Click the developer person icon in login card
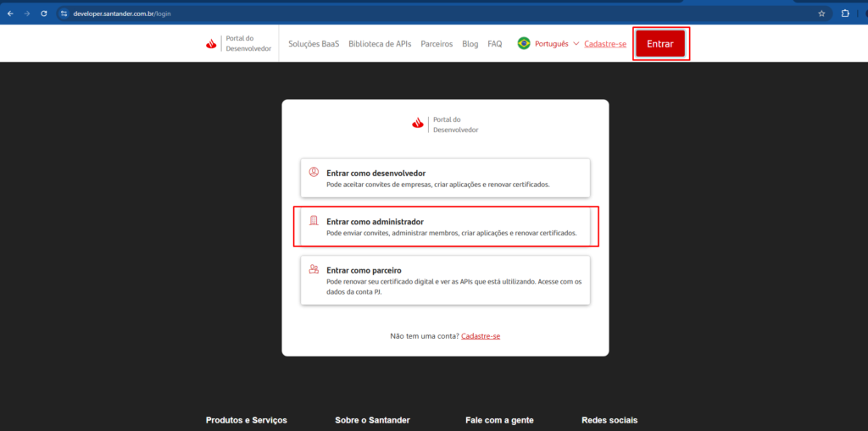868x431 pixels. coord(314,172)
